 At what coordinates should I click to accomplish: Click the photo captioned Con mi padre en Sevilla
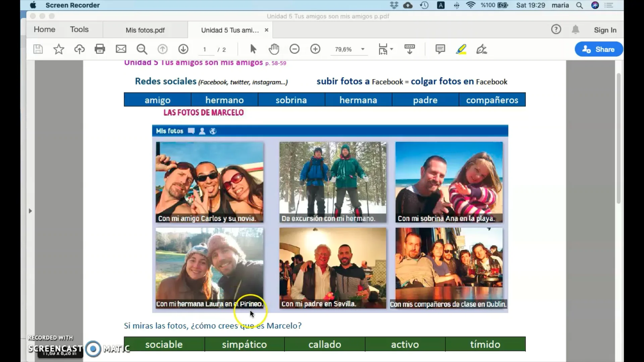333,268
